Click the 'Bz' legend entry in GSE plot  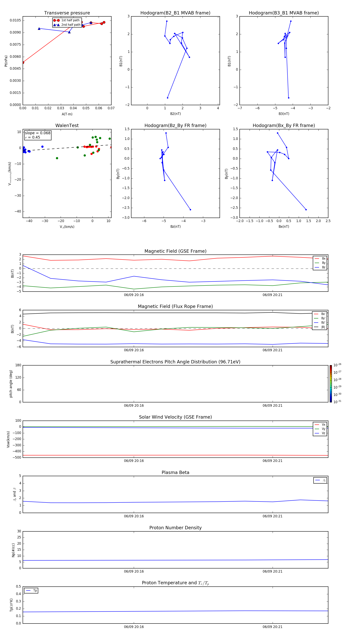coord(320,268)
